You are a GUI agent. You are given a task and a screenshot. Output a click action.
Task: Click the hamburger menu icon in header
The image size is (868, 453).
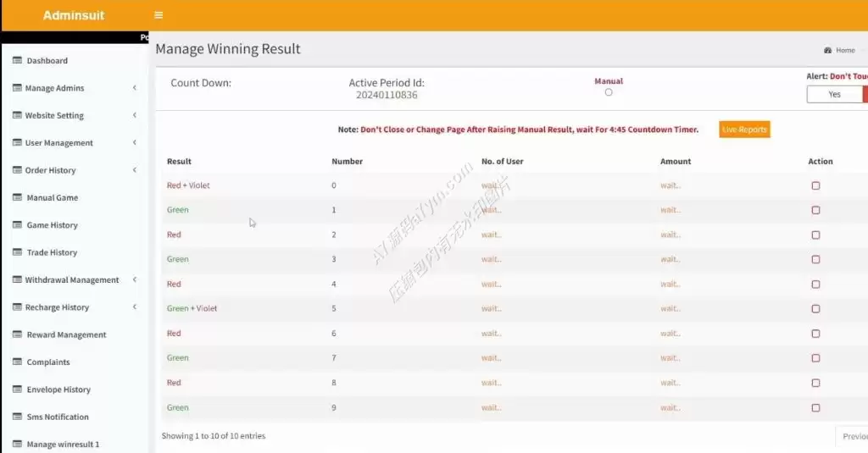coord(159,15)
